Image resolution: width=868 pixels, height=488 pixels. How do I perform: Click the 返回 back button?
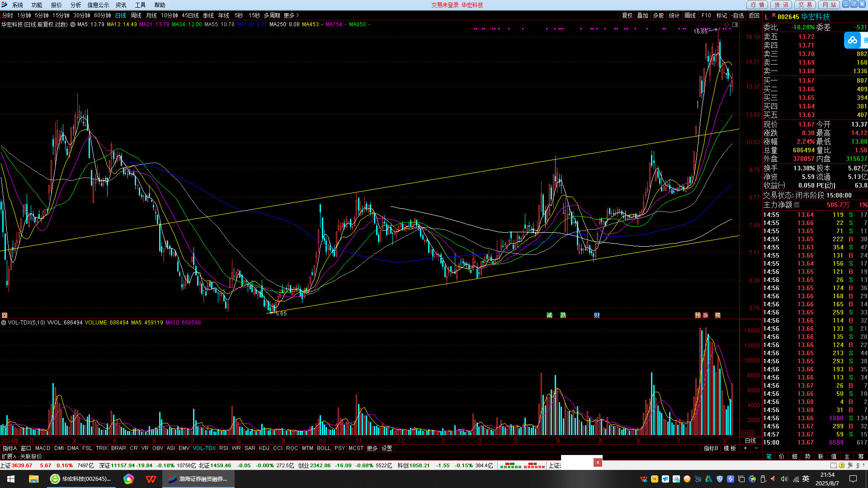click(754, 15)
